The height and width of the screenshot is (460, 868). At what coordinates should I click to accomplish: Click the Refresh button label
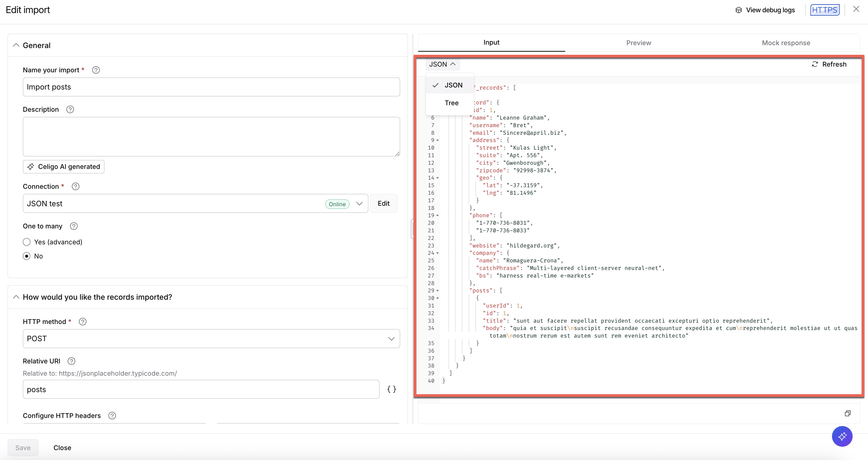click(x=834, y=64)
